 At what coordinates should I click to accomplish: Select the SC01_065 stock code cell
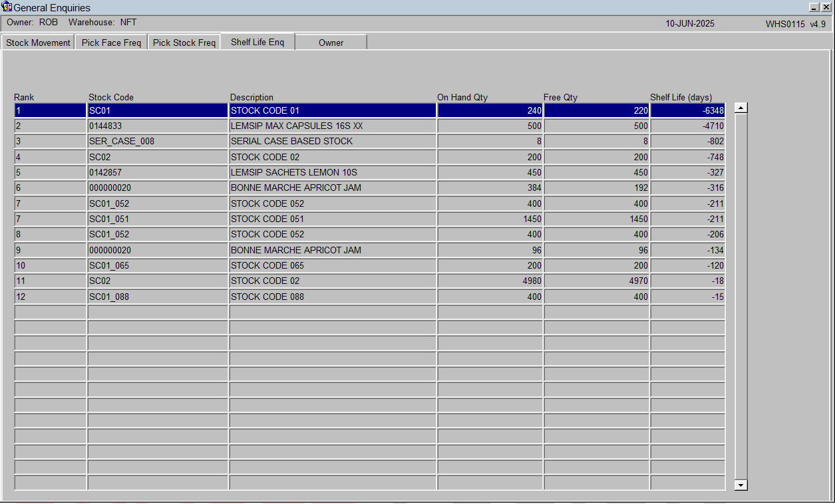pyautogui.click(x=158, y=265)
